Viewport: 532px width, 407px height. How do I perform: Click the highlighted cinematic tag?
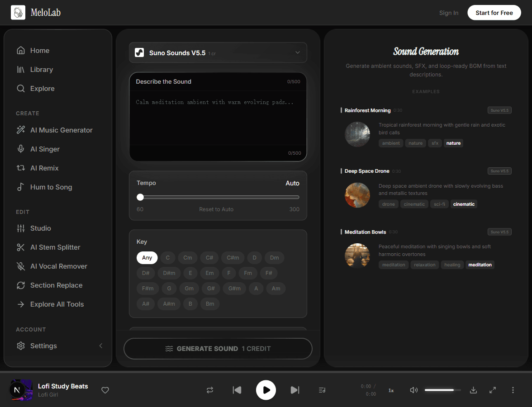(x=464, y=204)
